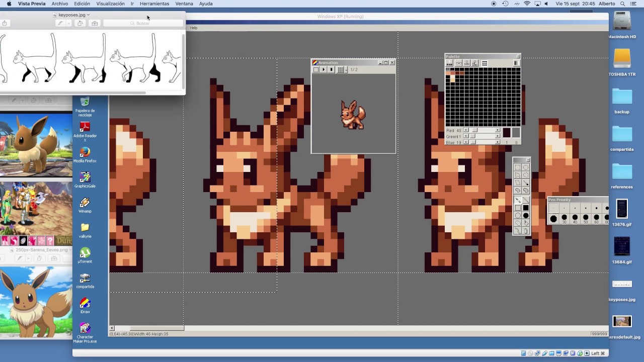Select the ellipse selection tool
644x362 pixels.
click(x=526, y=167)
